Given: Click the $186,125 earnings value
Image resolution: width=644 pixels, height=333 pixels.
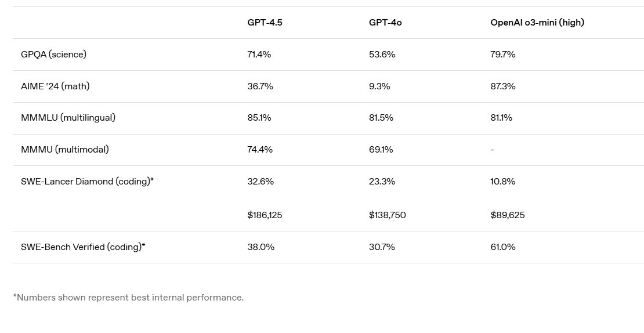Looking at the screenshot, I should pos(265,215).
